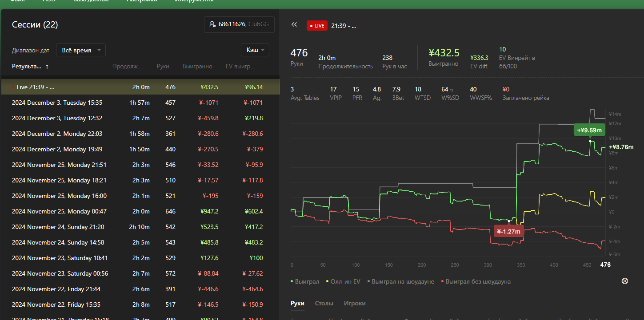Toggle the Выиграл на шоудауне series
Screen dimensions: 644x320
(x=400, y=281)
